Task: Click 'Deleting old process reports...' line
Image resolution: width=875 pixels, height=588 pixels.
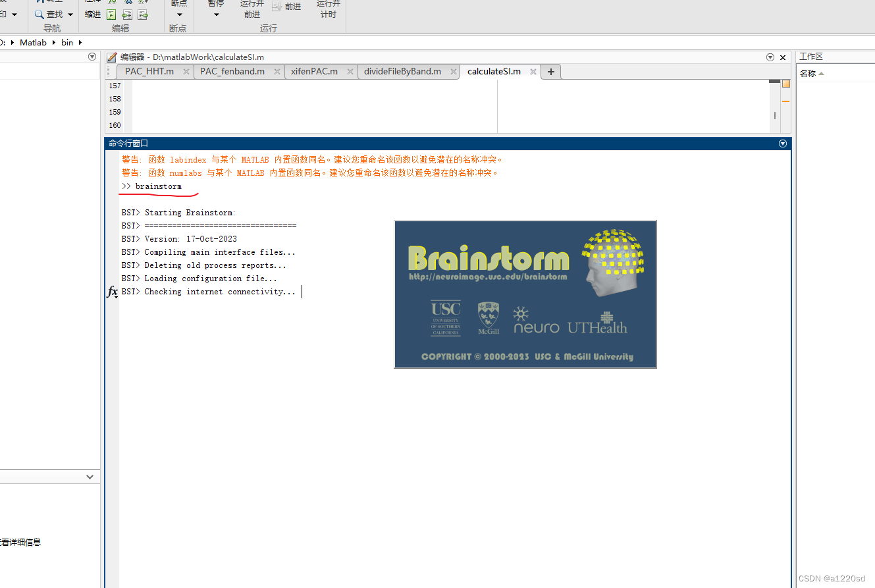Action: coord(204,265)
